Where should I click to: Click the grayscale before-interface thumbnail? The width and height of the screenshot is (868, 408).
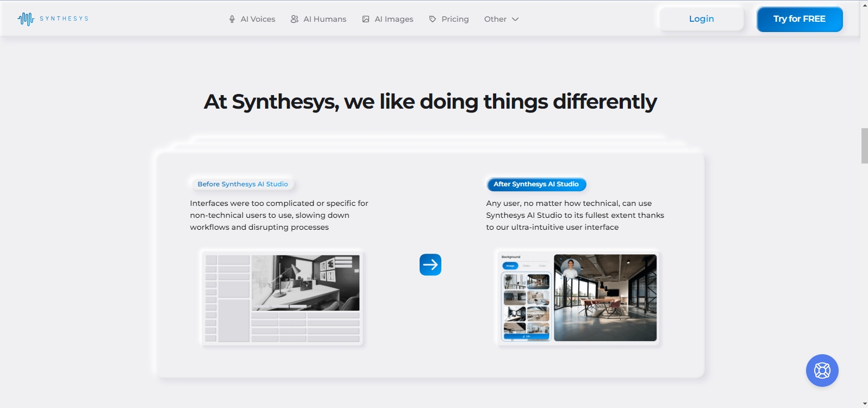[x=282, y=298]
